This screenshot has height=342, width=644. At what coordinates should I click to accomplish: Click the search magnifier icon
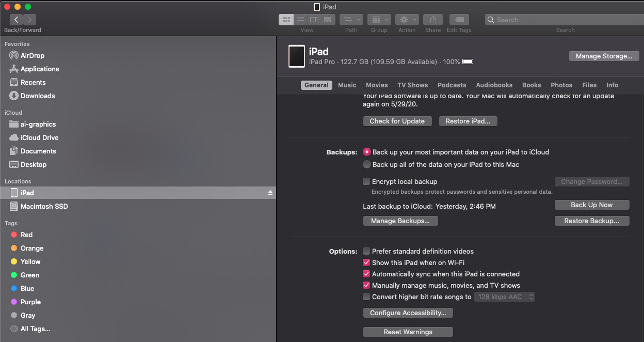click(x=491, y=20)
